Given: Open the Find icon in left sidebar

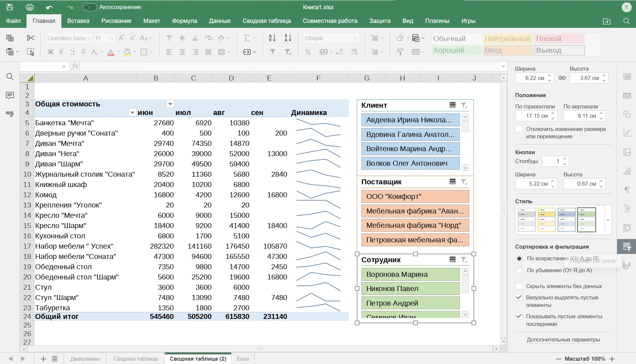Looking at the screenshot, I should [10, 77].
